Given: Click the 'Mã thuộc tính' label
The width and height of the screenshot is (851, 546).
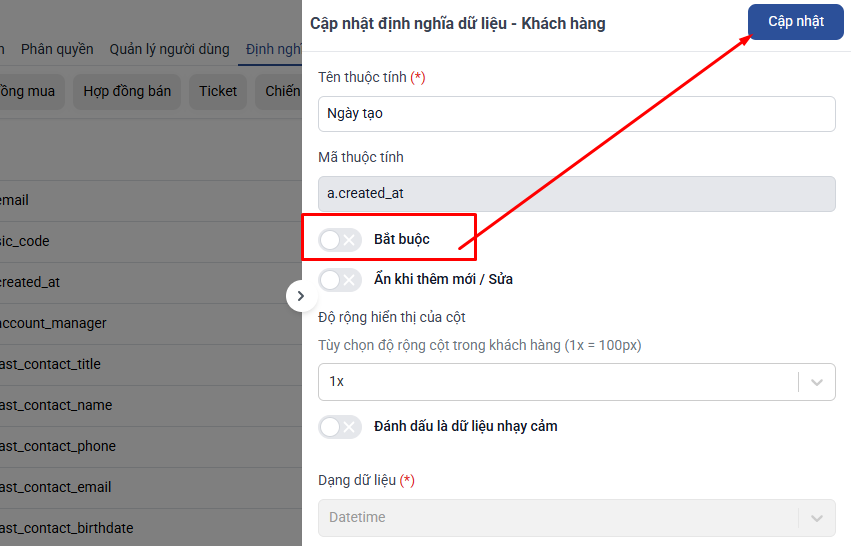Looking at the screenshot, I should [x=361, y=157].
